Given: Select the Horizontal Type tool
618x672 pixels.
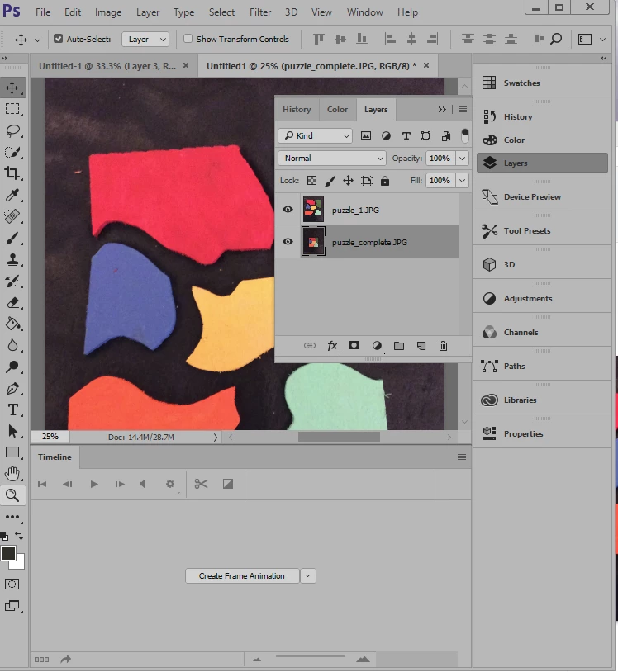Looking at the screenshot, I should (12, 410).
